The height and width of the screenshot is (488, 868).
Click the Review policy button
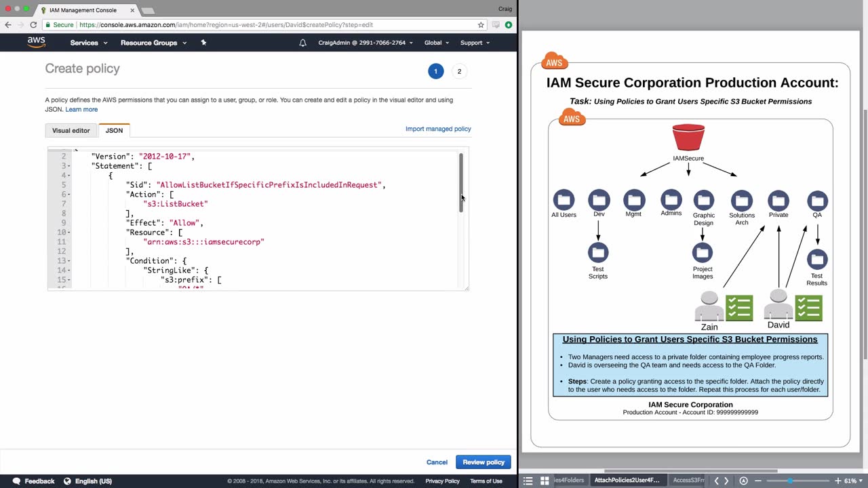484,462
